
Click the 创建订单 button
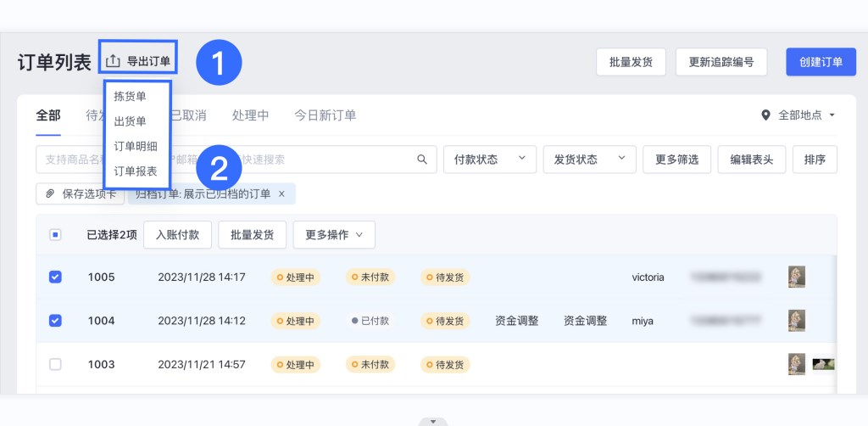click(820, 62)
